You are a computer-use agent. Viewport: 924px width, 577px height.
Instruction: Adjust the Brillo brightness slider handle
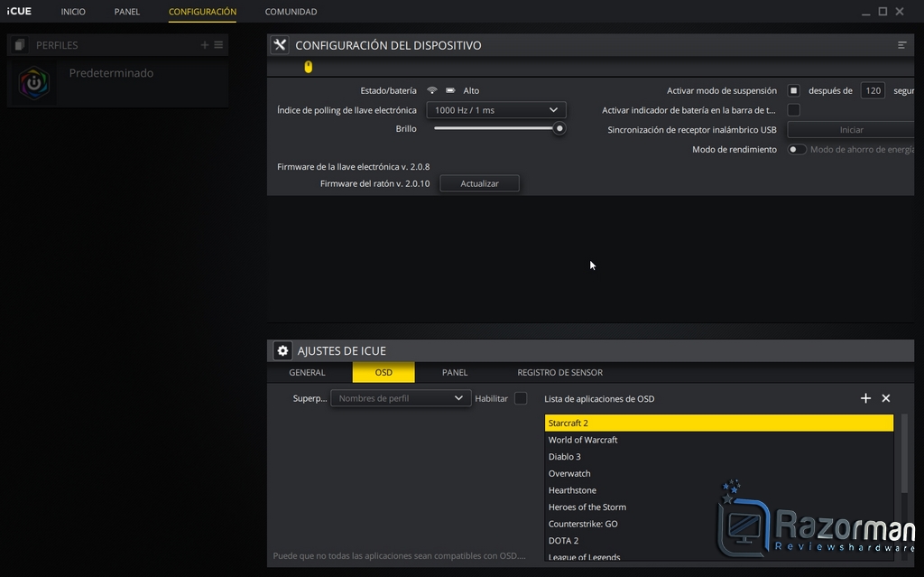tap(559, 128)
